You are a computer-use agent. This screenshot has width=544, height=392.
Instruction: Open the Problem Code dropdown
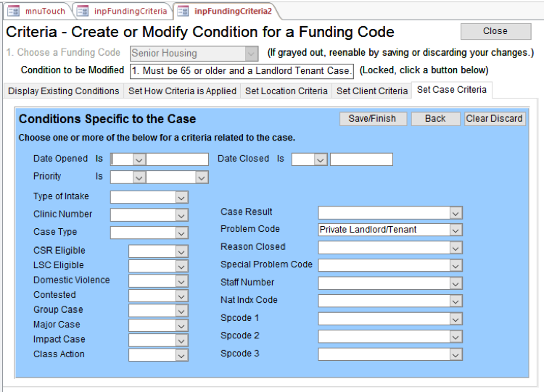click(455, 230)
